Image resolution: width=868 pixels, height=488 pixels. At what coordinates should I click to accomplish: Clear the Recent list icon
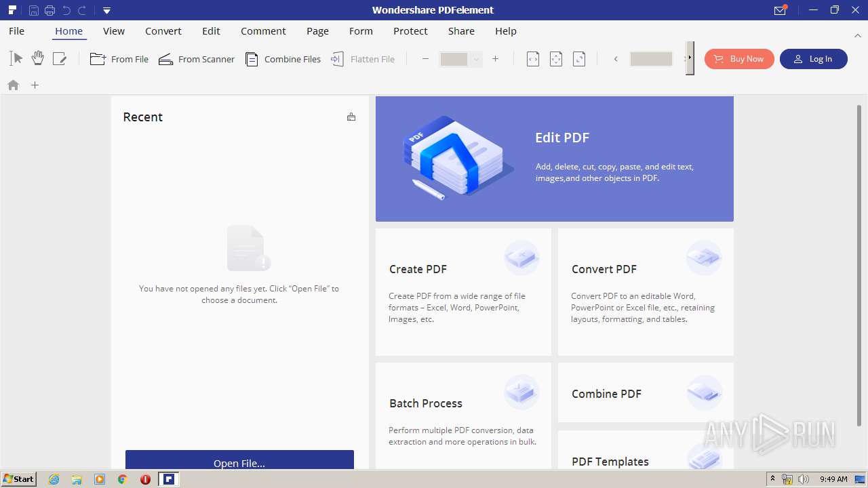351,117
